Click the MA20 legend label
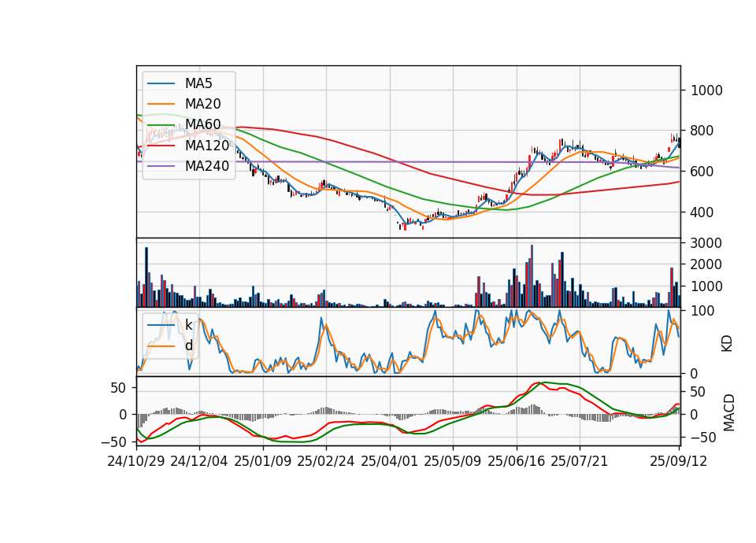This screenshot has height=543, width=756. tap(203, 104)
